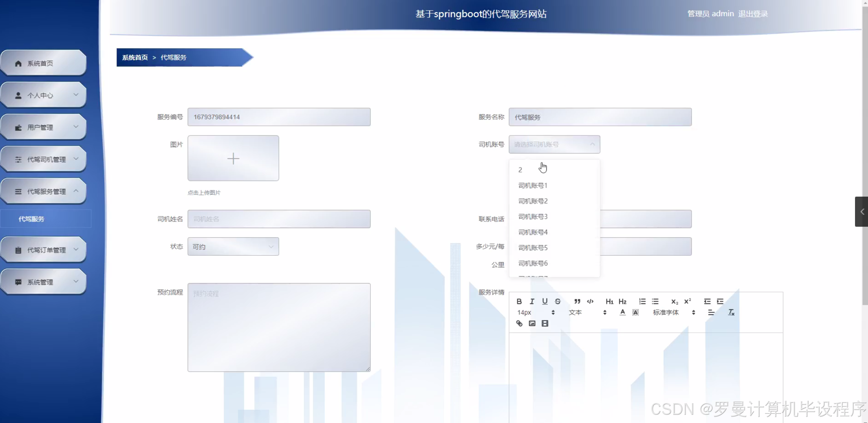
Task: Click 系统首页 in breadcrumb
Action: tap(135, 57)
